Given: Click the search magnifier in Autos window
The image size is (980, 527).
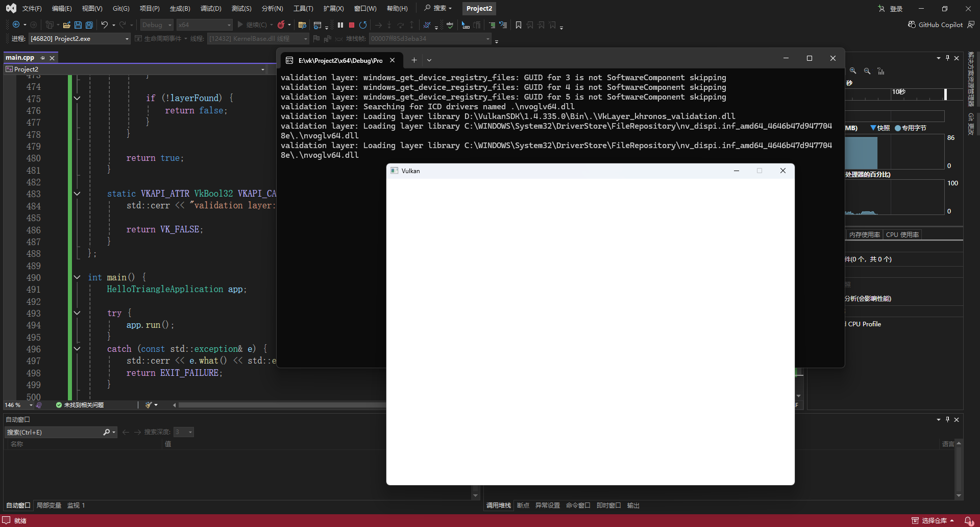Looking at the screenshot, I should tap(106, 432).
